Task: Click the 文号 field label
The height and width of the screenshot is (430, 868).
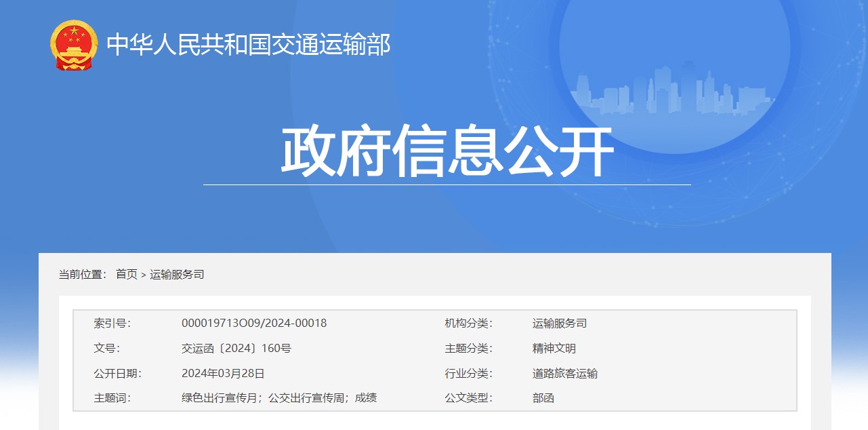Action: [x=106, y=348]
